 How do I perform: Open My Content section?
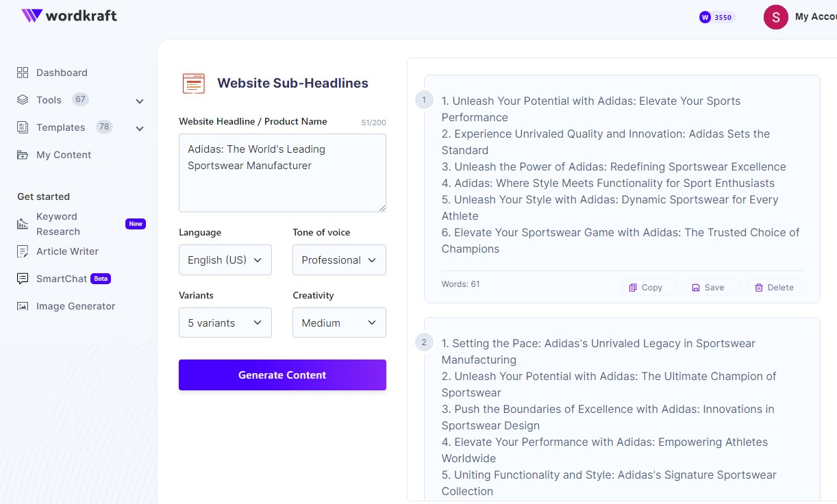[63, 155]
